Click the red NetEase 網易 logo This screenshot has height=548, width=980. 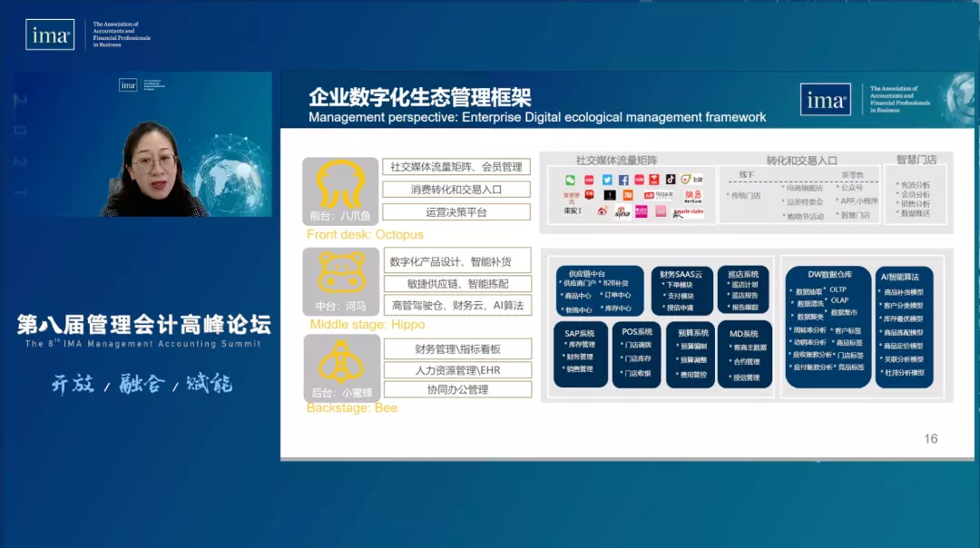pyautogui.click(x=693, y=196)
